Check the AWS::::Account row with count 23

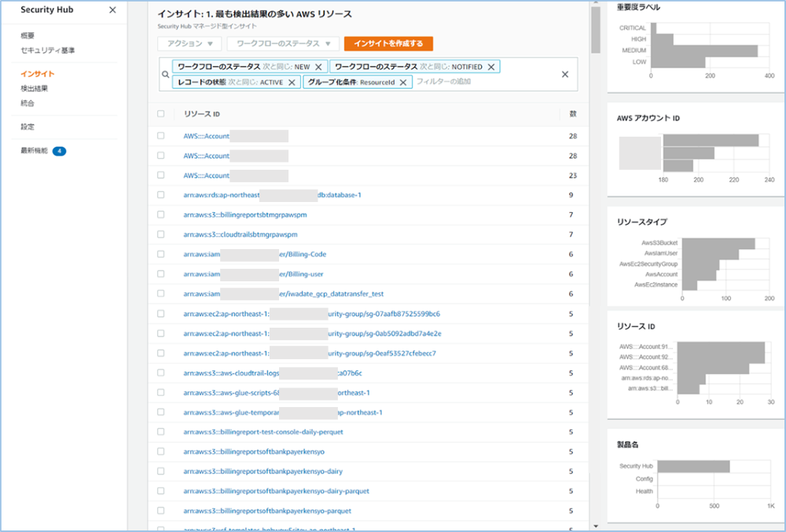161,175
